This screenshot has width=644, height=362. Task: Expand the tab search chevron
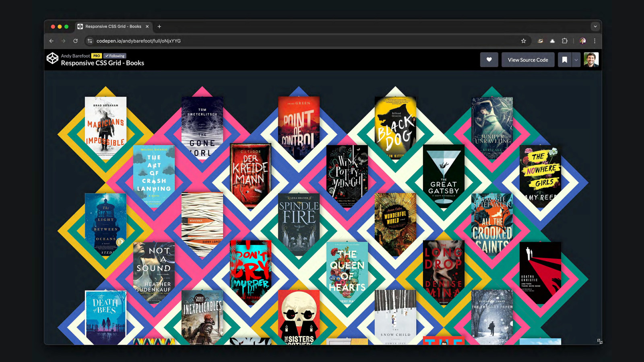(x=595, y=27)
